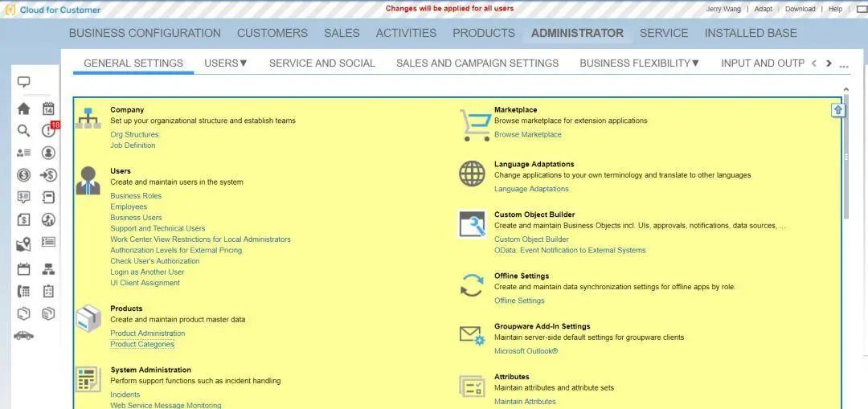This screenshot has width=868, height=409.
Task: Open Help in the top bar
Action: pyautogui.click(x=835, y=10)
